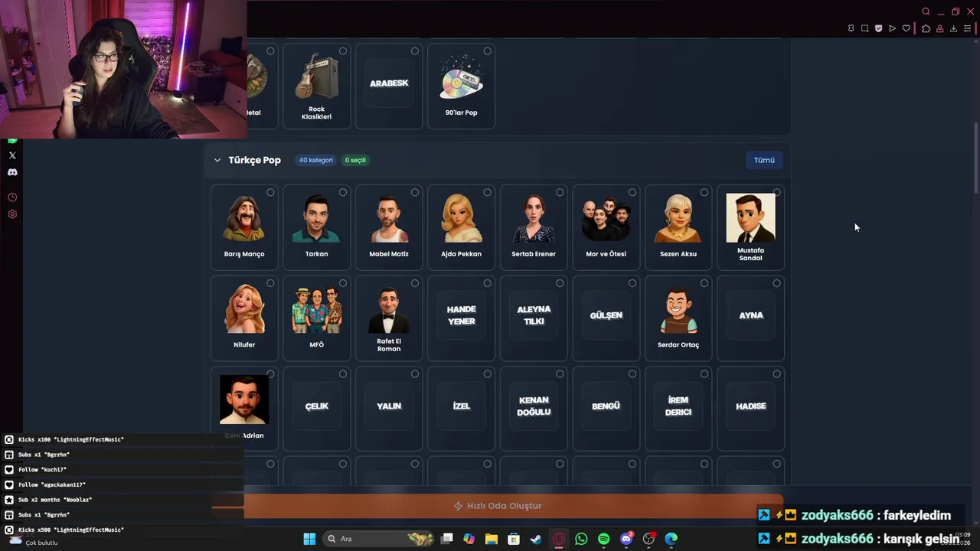This screenshot has height=551, width=980.
Task: Click the Tümü select-all button
Action: 764,160
